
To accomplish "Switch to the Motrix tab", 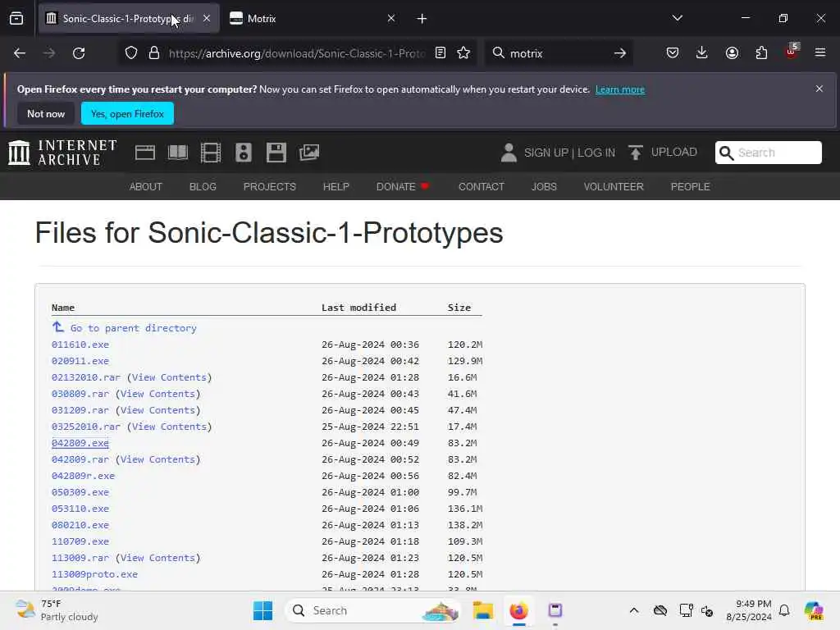I will (x=313, y=18).
